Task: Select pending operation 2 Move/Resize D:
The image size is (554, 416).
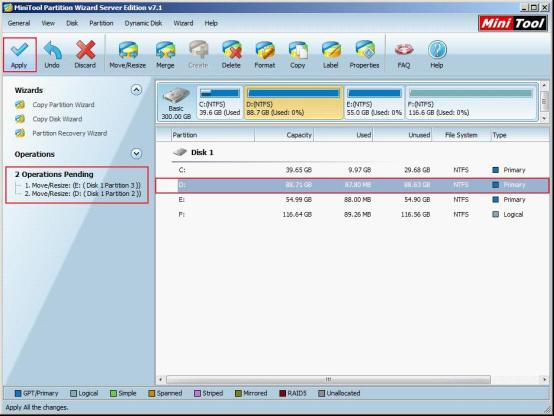Action: 83,194
